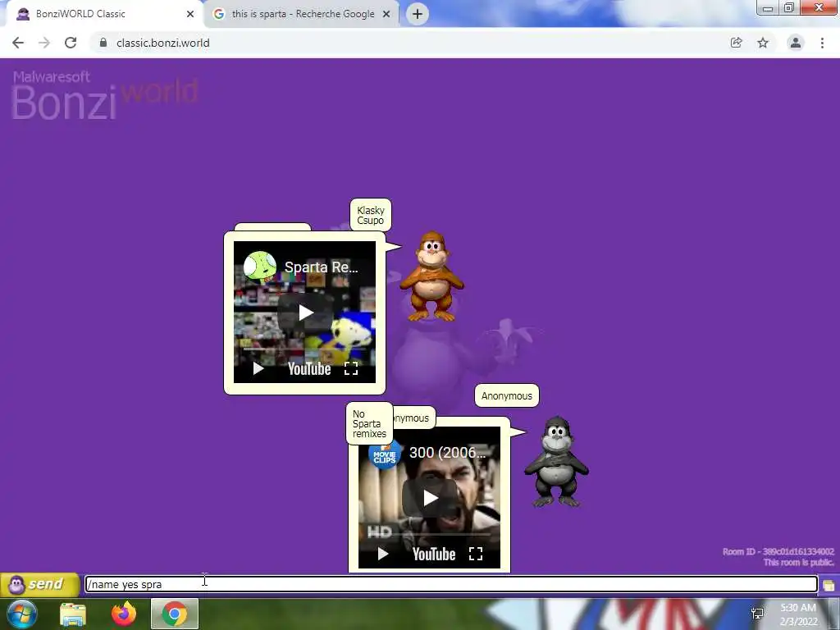Click the Show desktop strip
This screenshot has width=840, height=630.
(834, 614)
